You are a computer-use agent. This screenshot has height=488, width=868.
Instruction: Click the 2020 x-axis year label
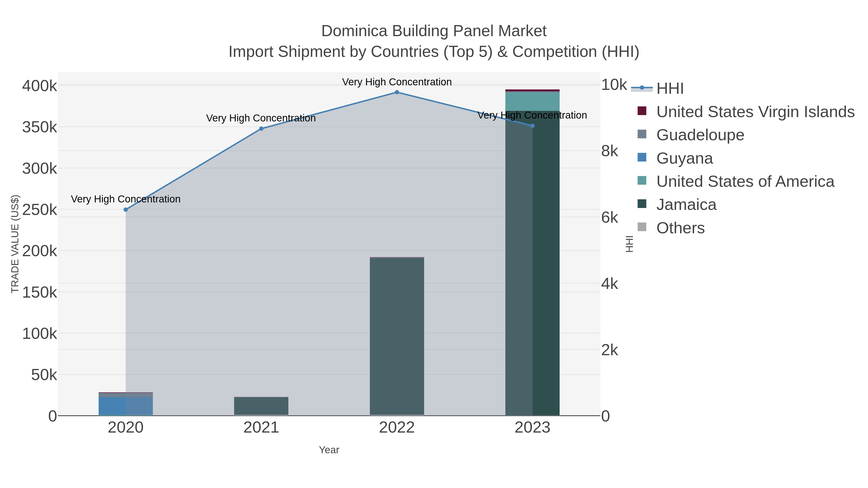pyautogui.click(x=126, y=428)
